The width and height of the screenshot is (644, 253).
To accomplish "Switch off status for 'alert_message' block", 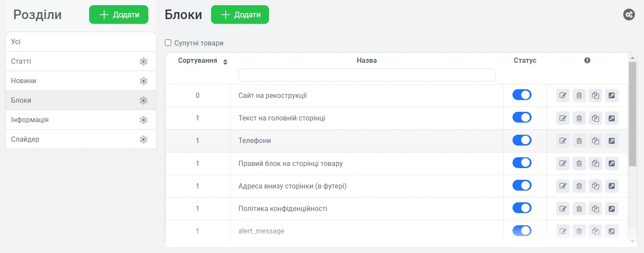I will (522, 231).
